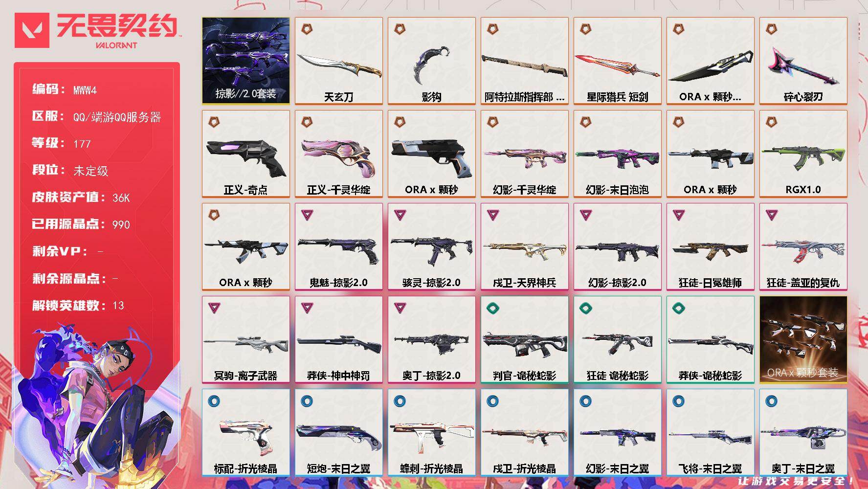
Task: Click the 判官-诡秘蛇影 shotgun skin
Action: (525, 340)
